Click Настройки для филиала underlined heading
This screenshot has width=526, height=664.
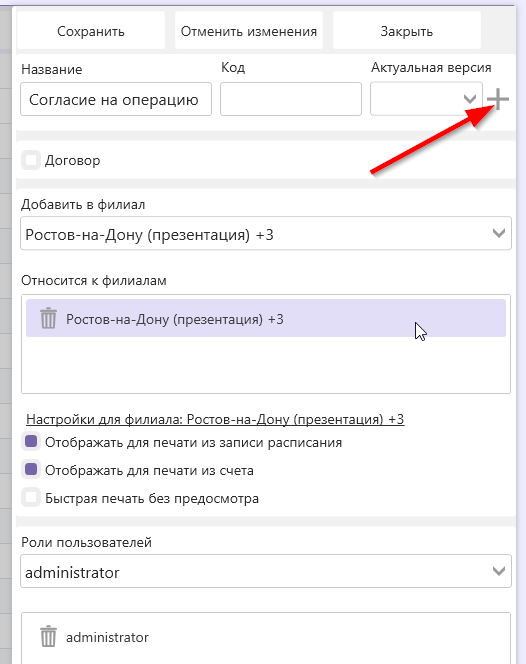click(x=215, y=419)
